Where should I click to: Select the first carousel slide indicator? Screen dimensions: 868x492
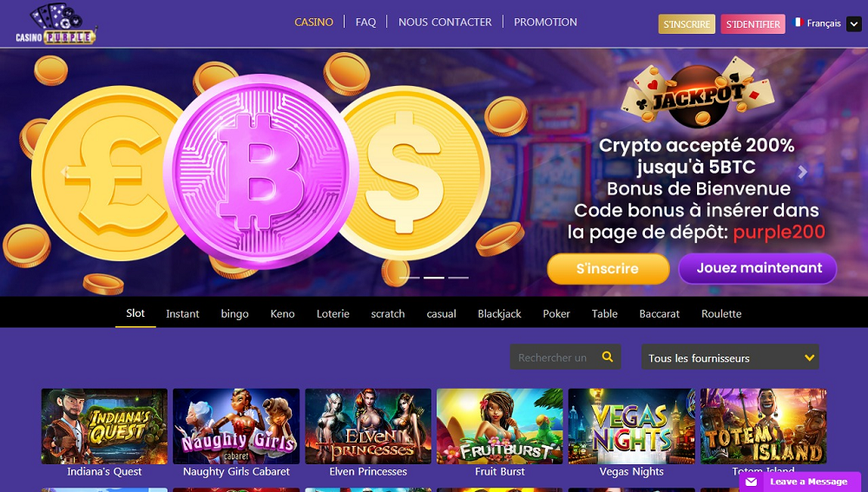[410, 278]
